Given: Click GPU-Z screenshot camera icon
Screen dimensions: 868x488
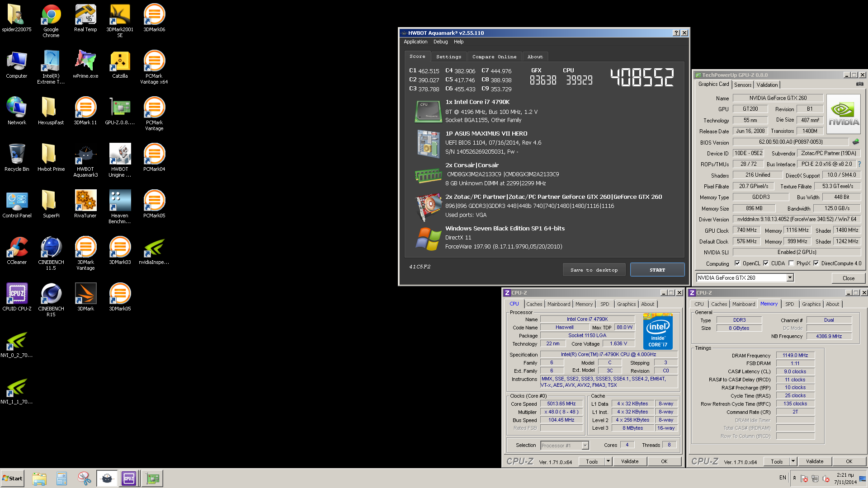Looking at the screenshot, I should (x=859, y=84).
